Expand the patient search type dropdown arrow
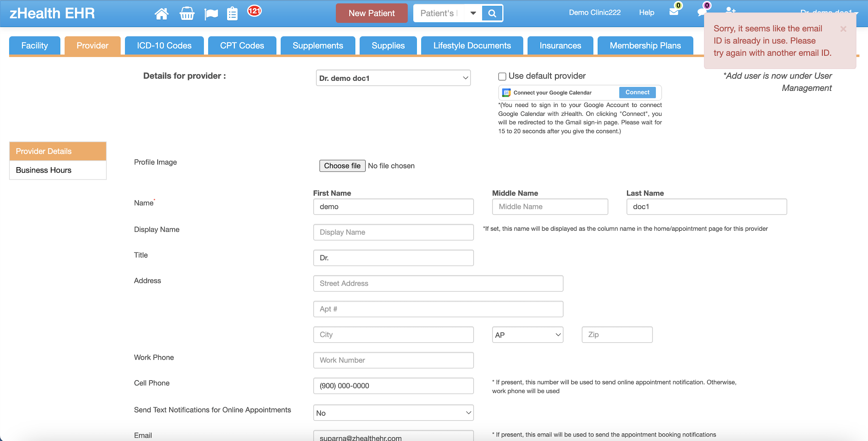 click(x=473, y=13)
